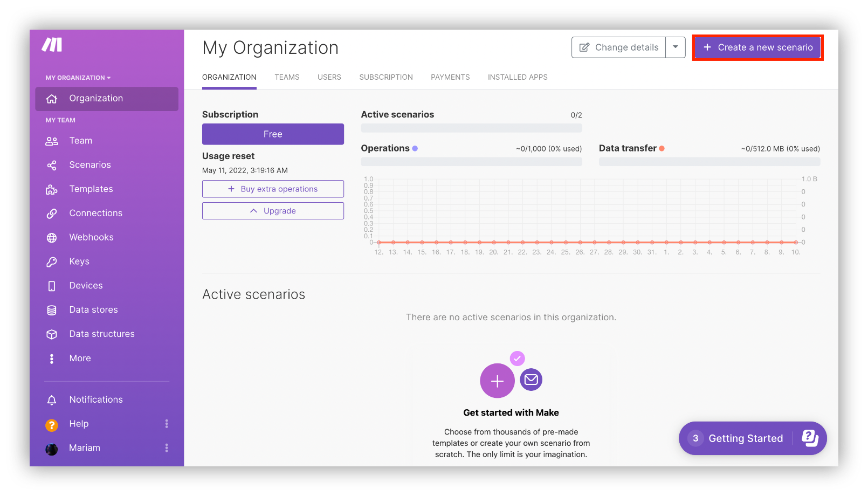Click the Scenarios share-node icon
Image resolution: width=868 pixels, height=496 pixels.
pyautogui.click(x=52, y=166)
